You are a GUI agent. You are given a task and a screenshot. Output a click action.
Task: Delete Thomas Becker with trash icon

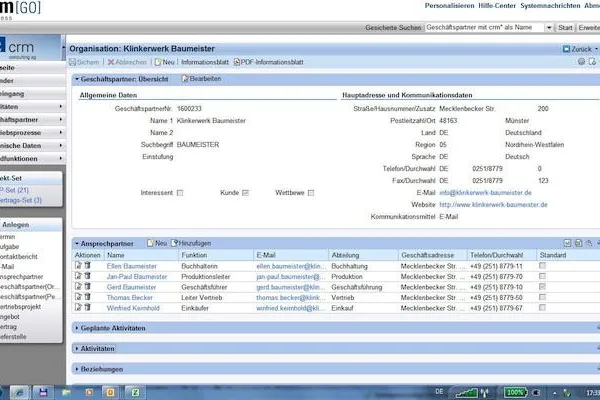tap(87, 297)
